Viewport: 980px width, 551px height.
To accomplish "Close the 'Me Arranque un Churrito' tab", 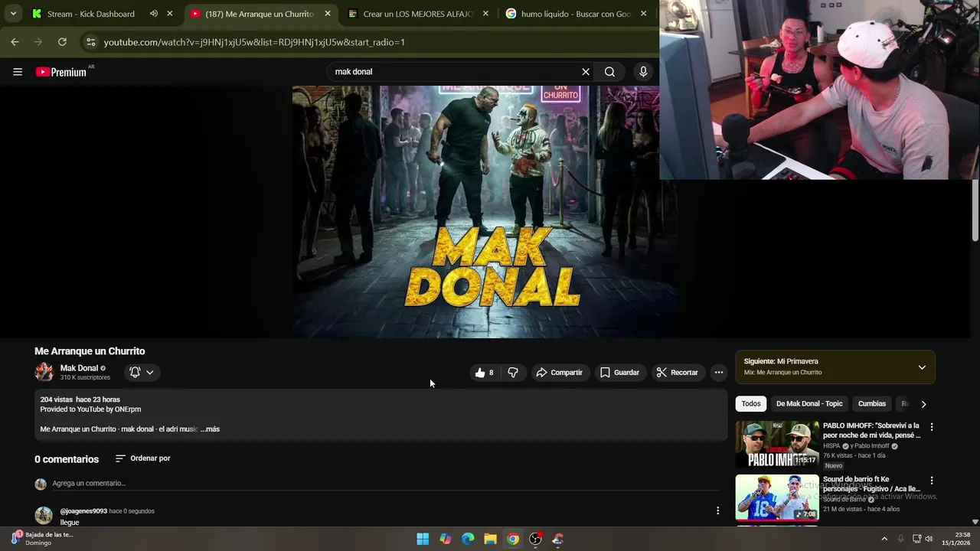I will click(x=328, y=14).
